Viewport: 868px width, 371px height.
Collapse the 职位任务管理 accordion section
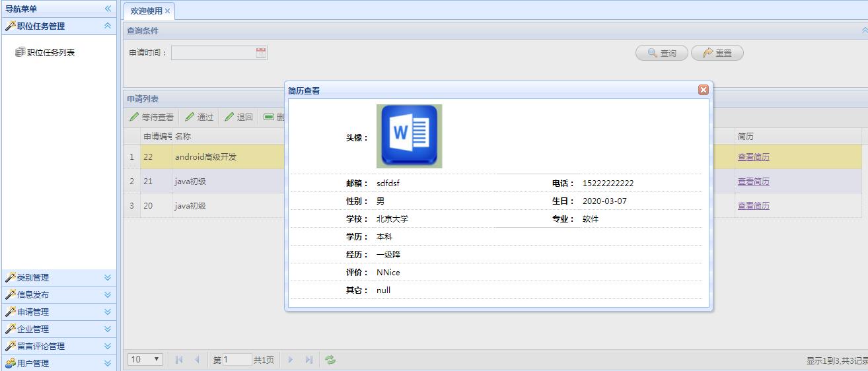point(108,26)
